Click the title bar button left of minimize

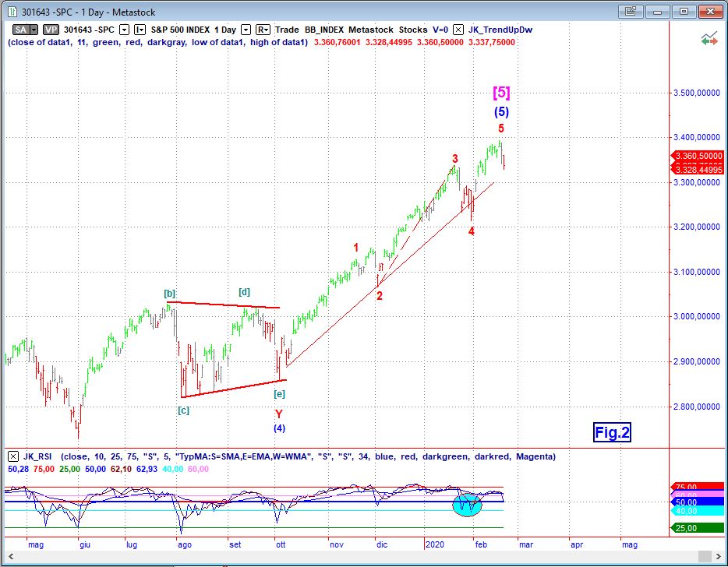pos(630,11)
